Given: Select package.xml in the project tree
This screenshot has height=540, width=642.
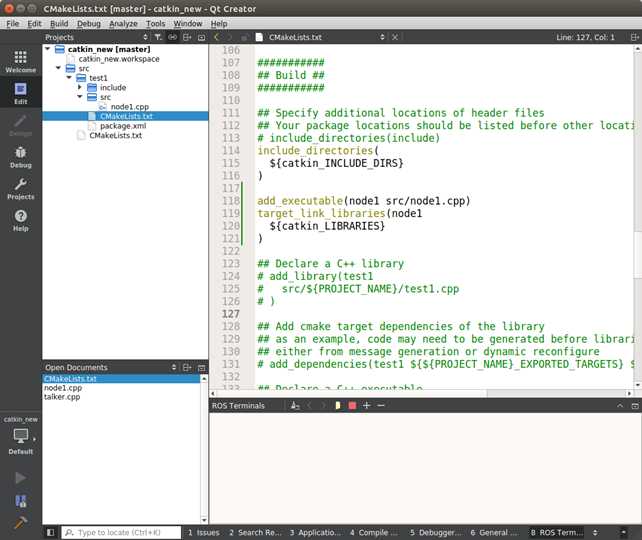Looking at the screenshot, I should click(x=123, y=126).
